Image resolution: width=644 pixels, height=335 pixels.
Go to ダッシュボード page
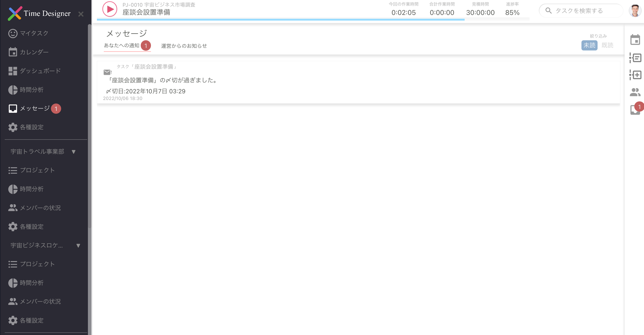point(40,71)
